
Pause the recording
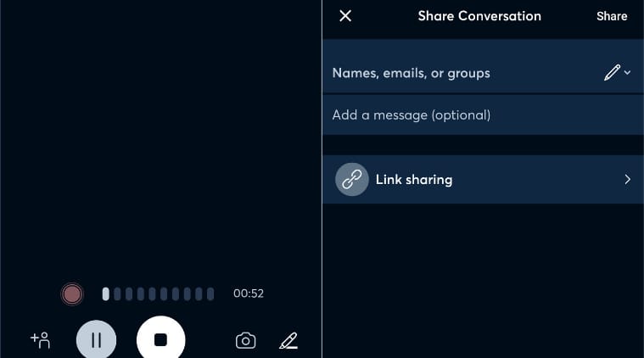96,339
